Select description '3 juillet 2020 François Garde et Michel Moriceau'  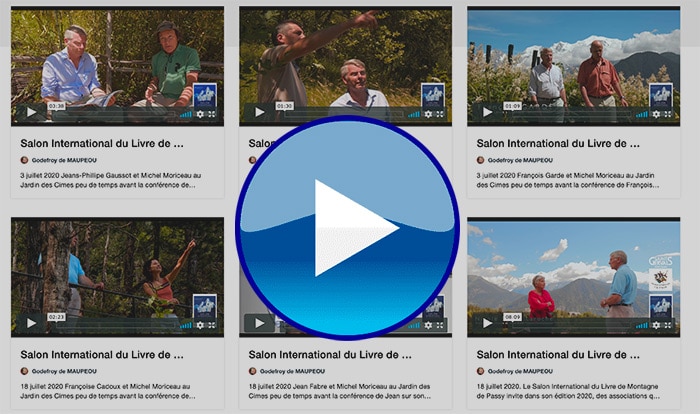coord(567,180)
